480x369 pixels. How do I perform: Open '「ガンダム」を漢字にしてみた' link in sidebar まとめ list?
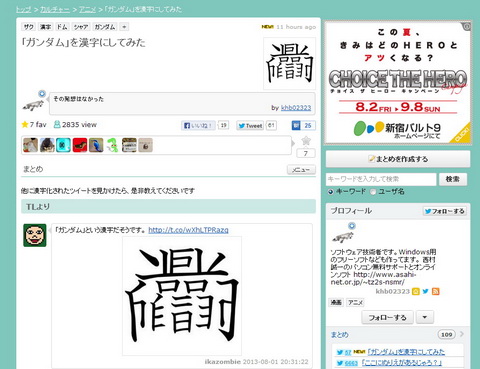click(x=406, y=352)
